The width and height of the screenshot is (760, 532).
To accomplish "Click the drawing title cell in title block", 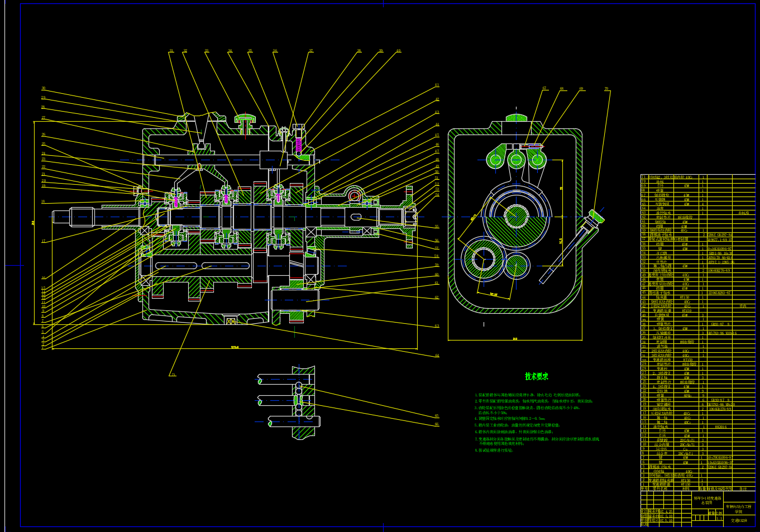I will click(707, 500).
